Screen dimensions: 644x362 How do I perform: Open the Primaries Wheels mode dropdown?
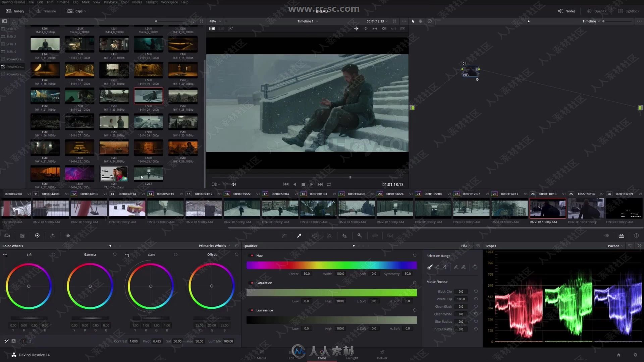(x=214, y=246)
